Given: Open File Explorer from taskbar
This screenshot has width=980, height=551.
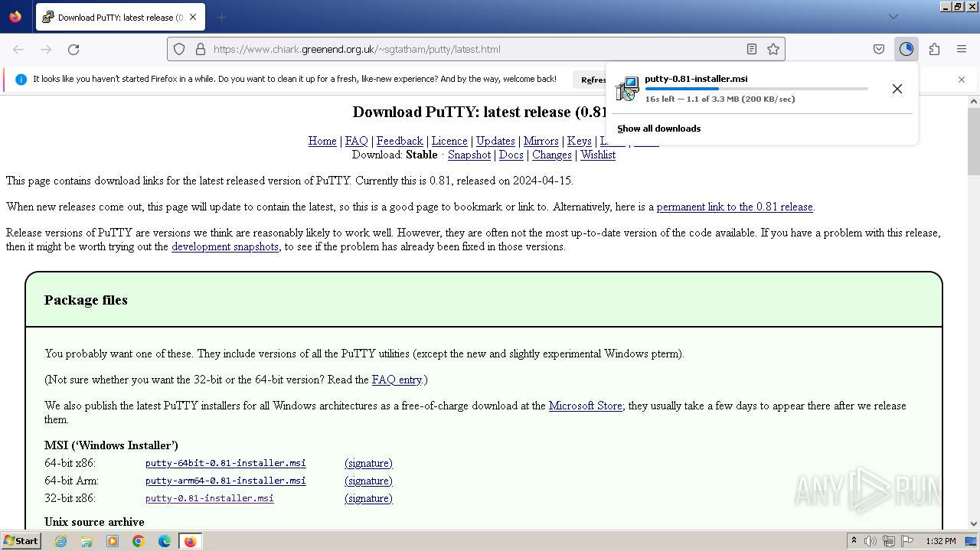Looking at the screenshot, I should 87,541.
